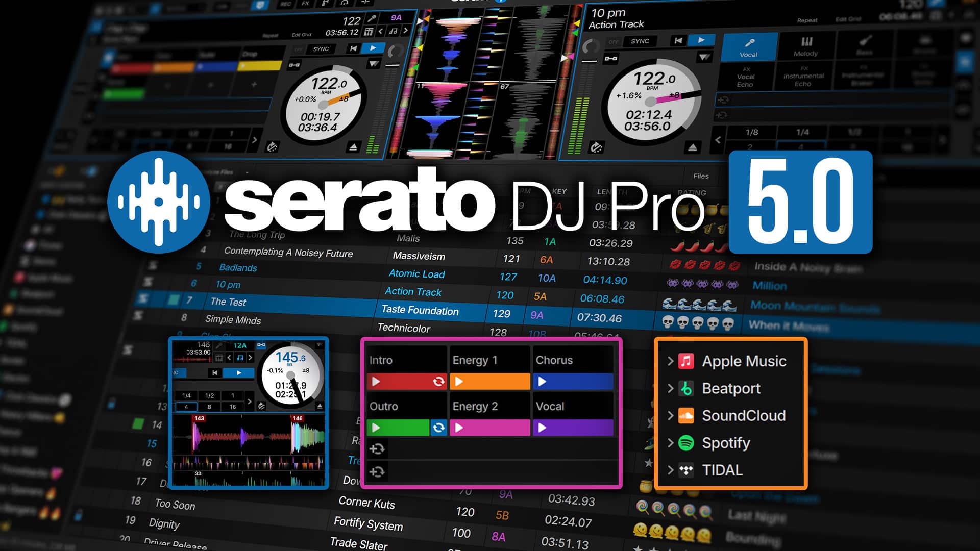Click the link icon above the left platter
The height and width of the screenshot is (551, 980).
pyautogui.click(x=295, y=65)
